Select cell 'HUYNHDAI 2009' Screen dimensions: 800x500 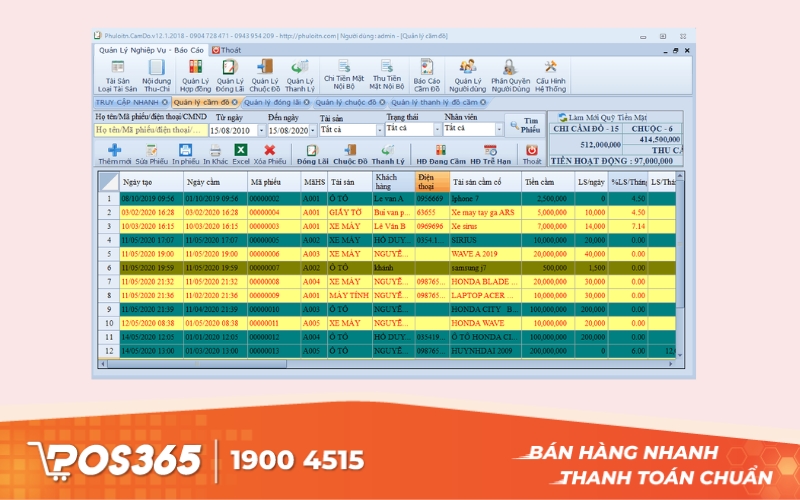[485, 351]
